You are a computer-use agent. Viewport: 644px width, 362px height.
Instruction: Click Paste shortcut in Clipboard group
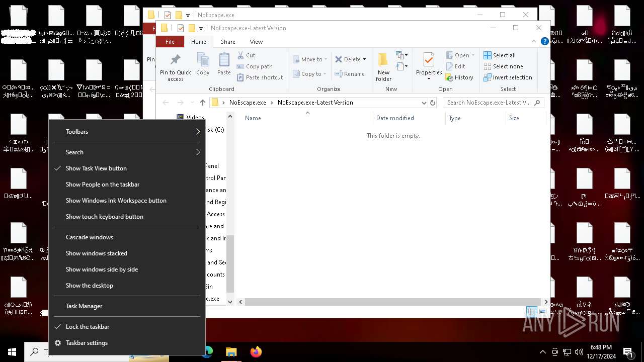point(260,77)
